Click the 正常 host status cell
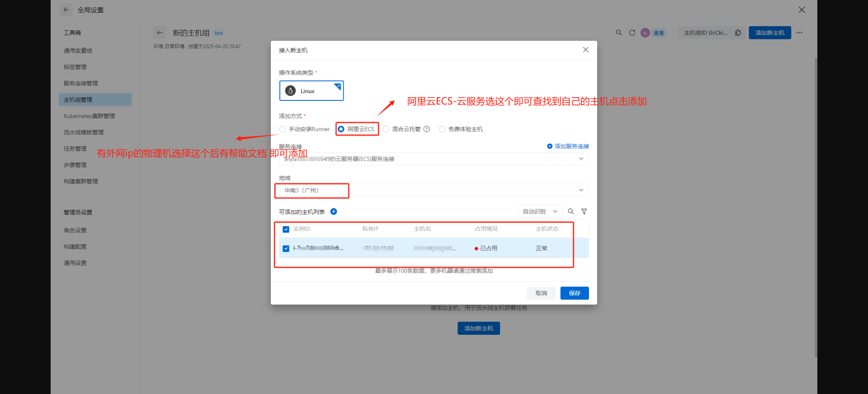Viewport: 868px width, 394px height. [542, 248]
